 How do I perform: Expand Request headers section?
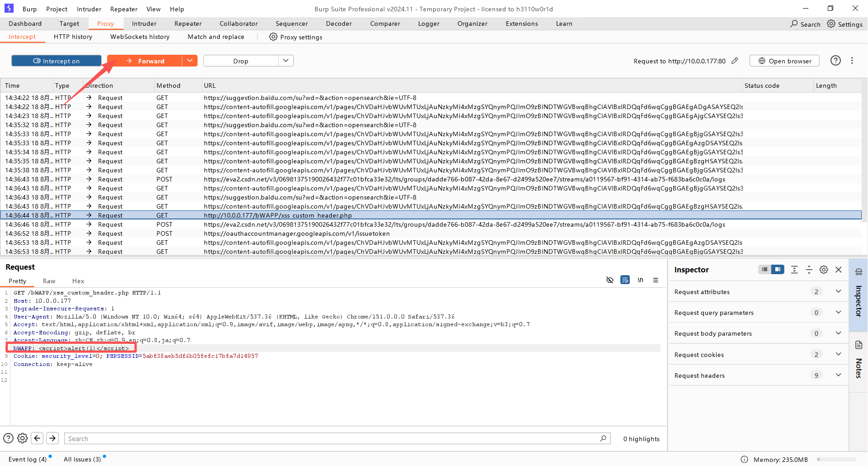pos(838,375)
